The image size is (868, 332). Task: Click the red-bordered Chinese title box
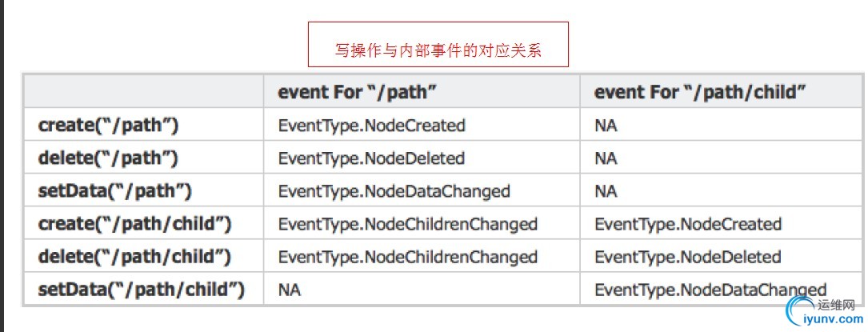click(x=438, y=44)
